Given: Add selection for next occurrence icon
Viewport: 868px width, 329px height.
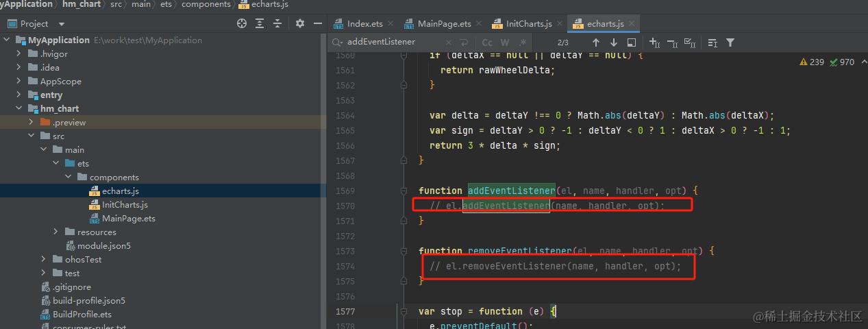Looking at the screenshot, I should pyautogui.click(x=654, y=42).
